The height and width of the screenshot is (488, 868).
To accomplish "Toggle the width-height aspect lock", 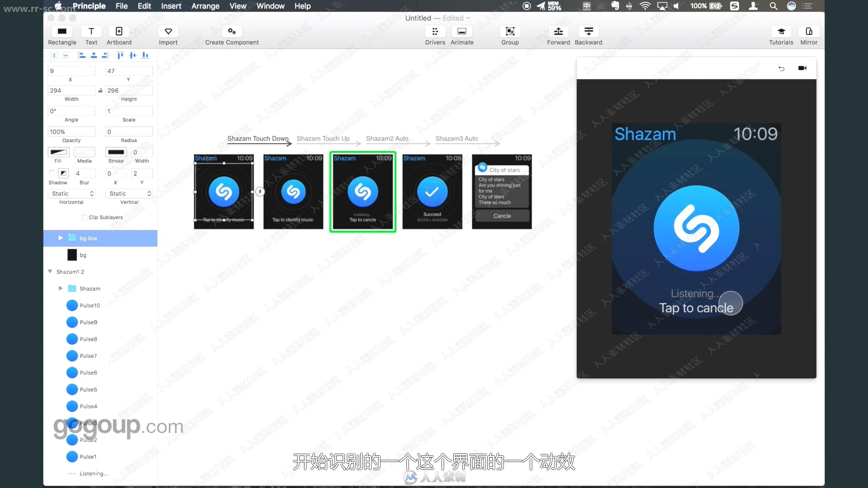I will (x=100, y=90).
